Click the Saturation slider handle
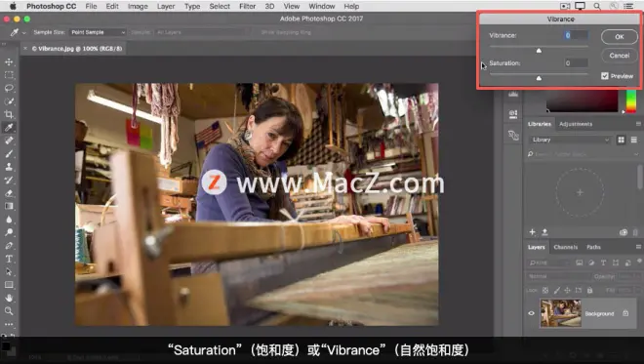 539,78
